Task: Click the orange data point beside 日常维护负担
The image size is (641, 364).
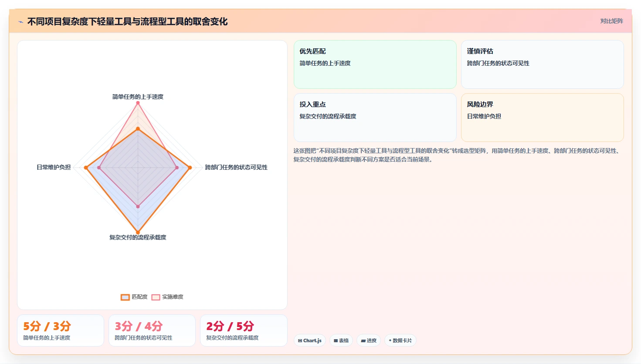Action: coord(86,168)
